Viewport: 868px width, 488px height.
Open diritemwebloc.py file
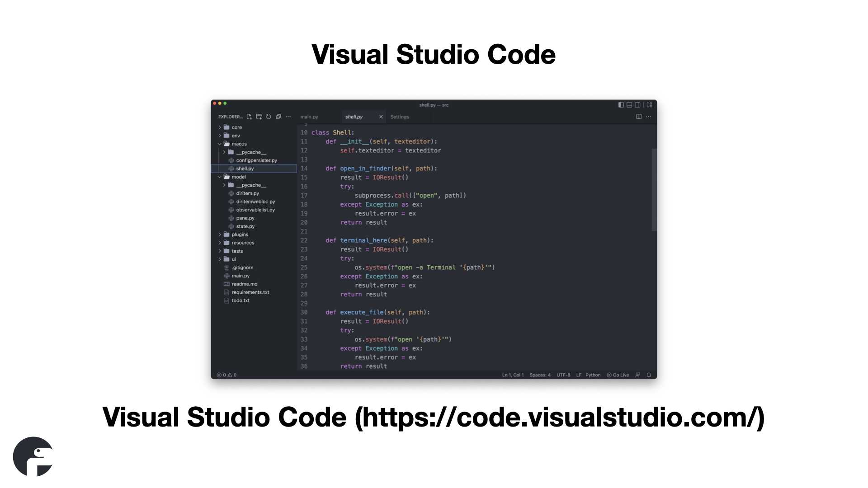pyautogui.click(x=254, y=202)
